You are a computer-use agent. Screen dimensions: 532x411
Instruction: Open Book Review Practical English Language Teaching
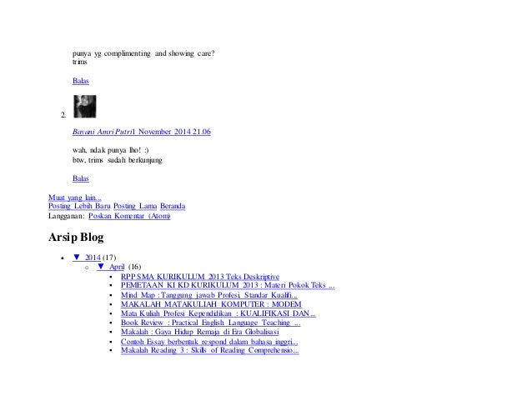[211, 323]
